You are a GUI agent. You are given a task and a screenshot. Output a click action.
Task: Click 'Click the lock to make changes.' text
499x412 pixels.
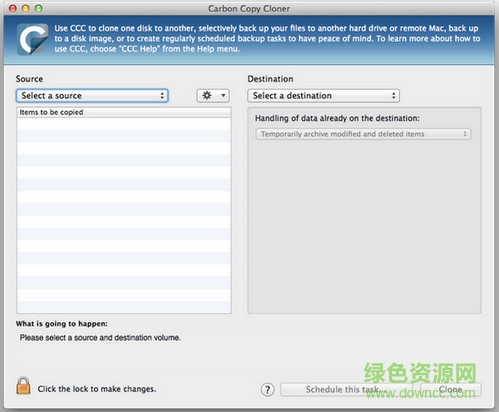(97, 389)
